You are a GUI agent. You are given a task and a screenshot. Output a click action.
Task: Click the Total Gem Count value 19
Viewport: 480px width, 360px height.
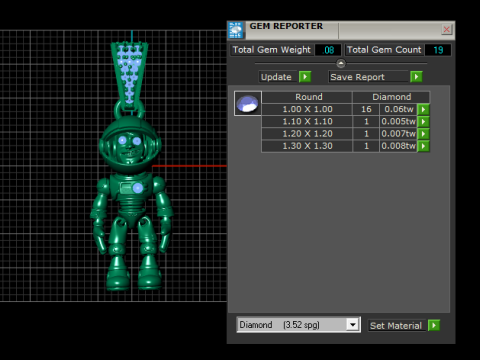pyautogui.click(x=438, y=50)
